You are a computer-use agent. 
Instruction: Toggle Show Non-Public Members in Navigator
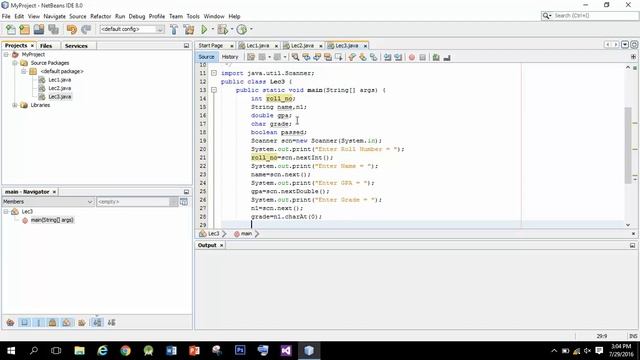[x=53, y=322]
